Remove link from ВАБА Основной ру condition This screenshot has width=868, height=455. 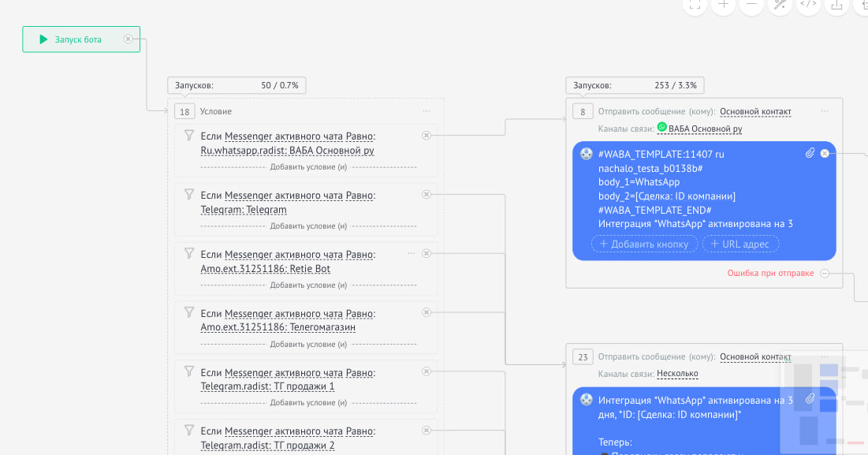(427, 135)
